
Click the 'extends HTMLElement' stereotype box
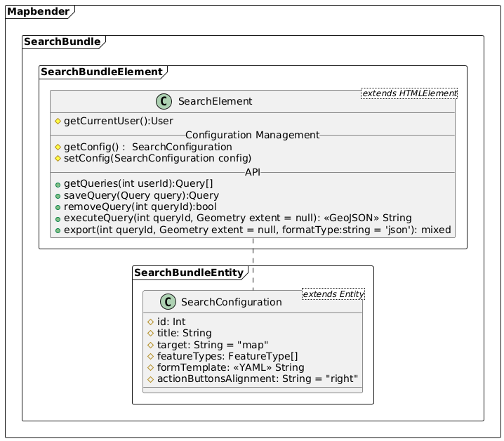pyautogui.click(x=409, y=93)
